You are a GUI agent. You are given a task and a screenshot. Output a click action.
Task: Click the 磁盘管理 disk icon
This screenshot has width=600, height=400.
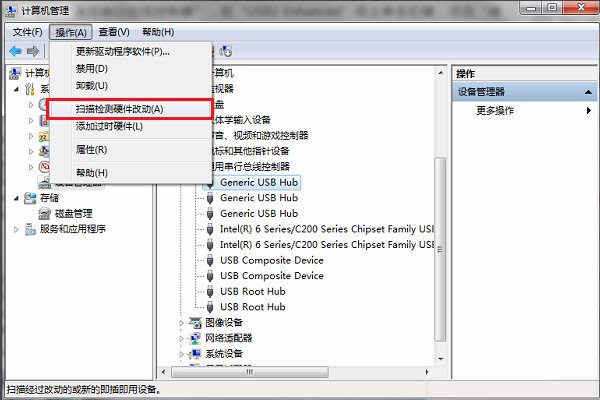tap(45, 213)
